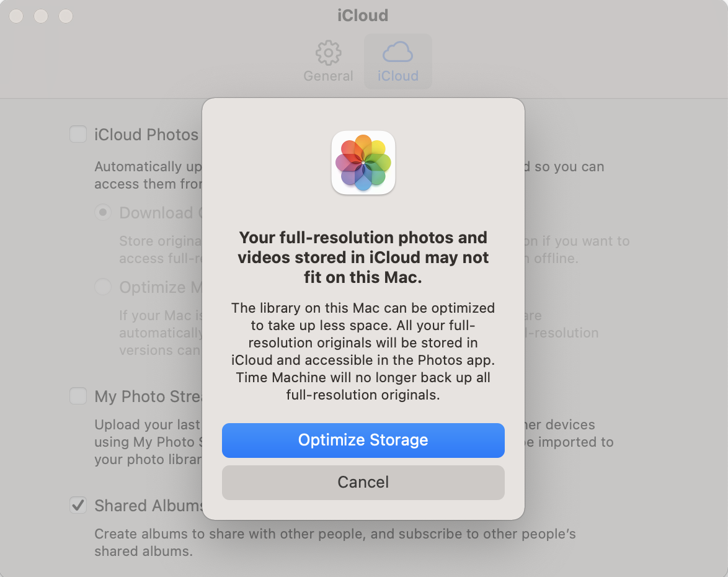The image size is (728, 577).
Task: Click the gear icon above General
Action: 328,53
